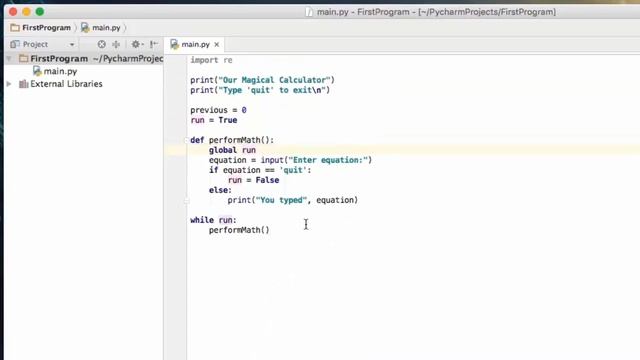This screenshot has height=360, width=640.
Task: Click the "if equation == 'quit':" line
Action: (260, 170)
